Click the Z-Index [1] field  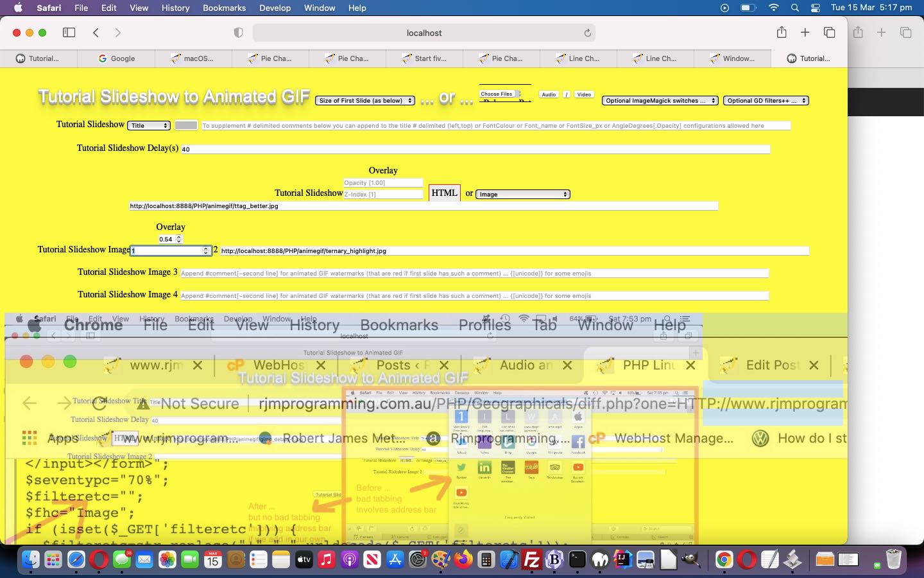(383, 194)
